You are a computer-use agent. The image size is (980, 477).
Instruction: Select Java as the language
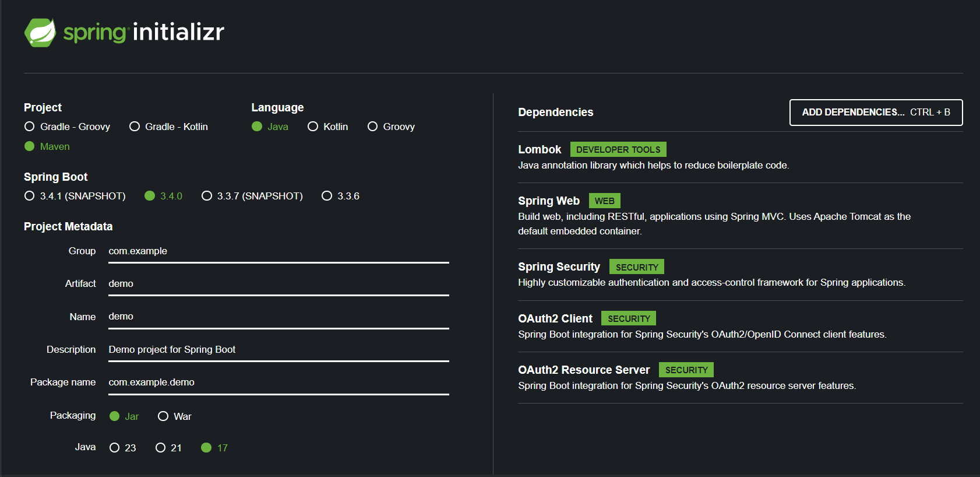tap(270, 127)
